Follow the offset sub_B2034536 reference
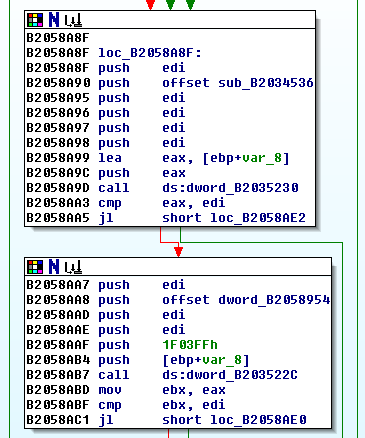 (238, 83)
